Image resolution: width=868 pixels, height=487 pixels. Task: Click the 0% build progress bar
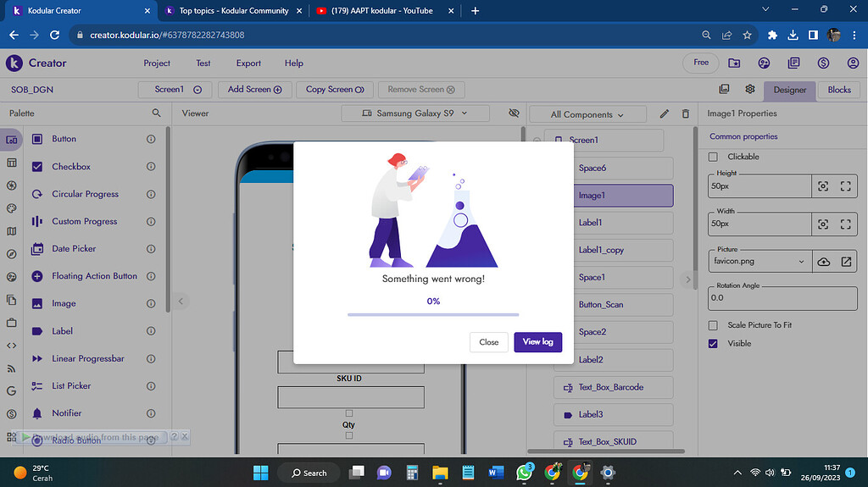click(433, 314)
